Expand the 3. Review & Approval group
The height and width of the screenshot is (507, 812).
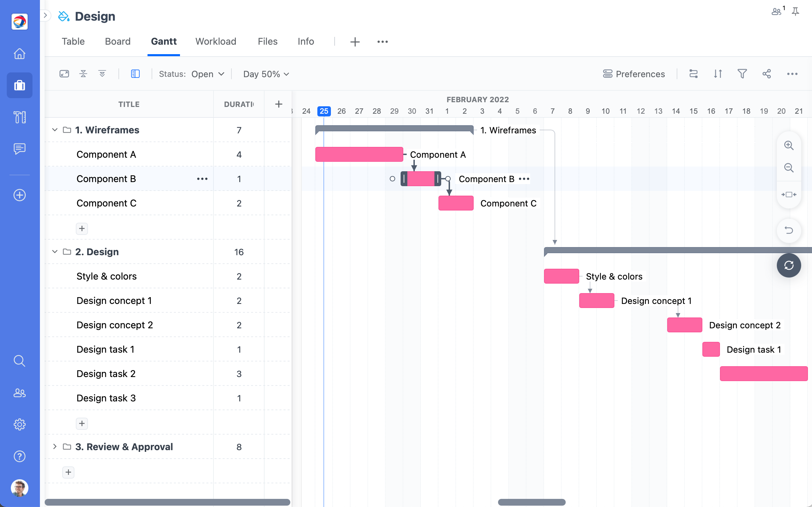coord(55,446)
